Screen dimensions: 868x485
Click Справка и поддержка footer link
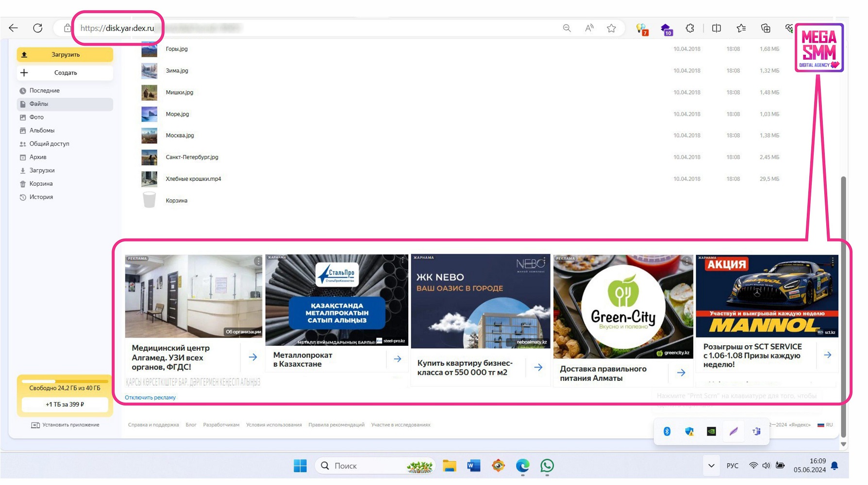coord(153,425)
